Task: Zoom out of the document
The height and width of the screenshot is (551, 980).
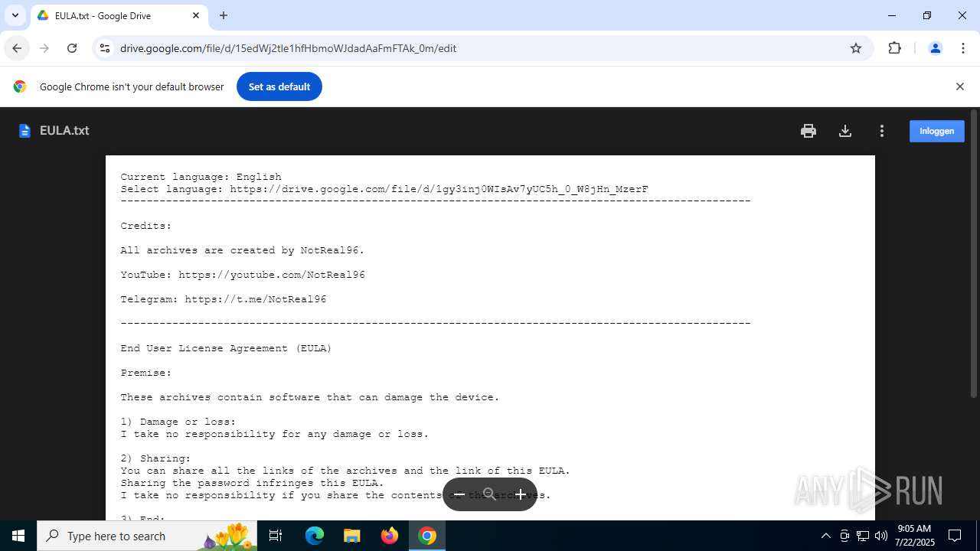Action: (x=459, y=494)
